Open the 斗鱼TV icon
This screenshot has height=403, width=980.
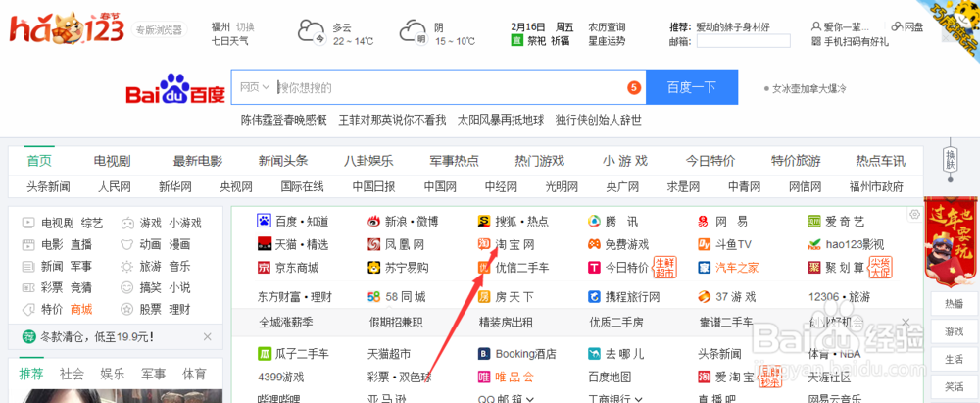click(x=704, y=244)
